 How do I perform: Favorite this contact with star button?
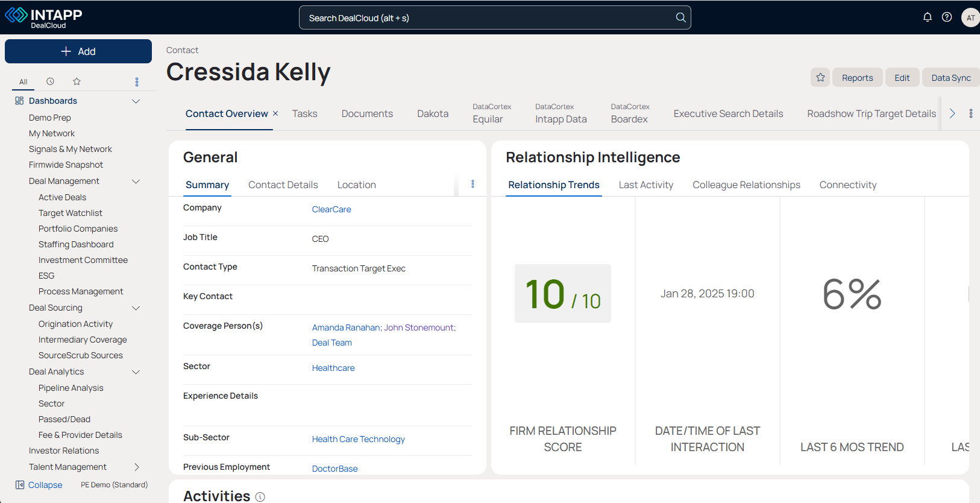pyautogui.click(x=820, y=77)
